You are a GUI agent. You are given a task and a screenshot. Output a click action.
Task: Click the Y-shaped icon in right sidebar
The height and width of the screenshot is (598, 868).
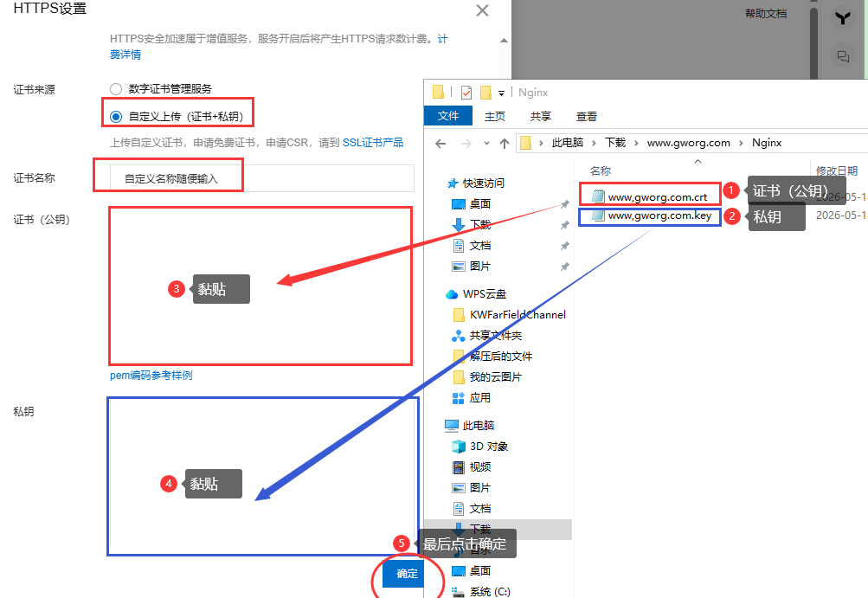[843, 19]
